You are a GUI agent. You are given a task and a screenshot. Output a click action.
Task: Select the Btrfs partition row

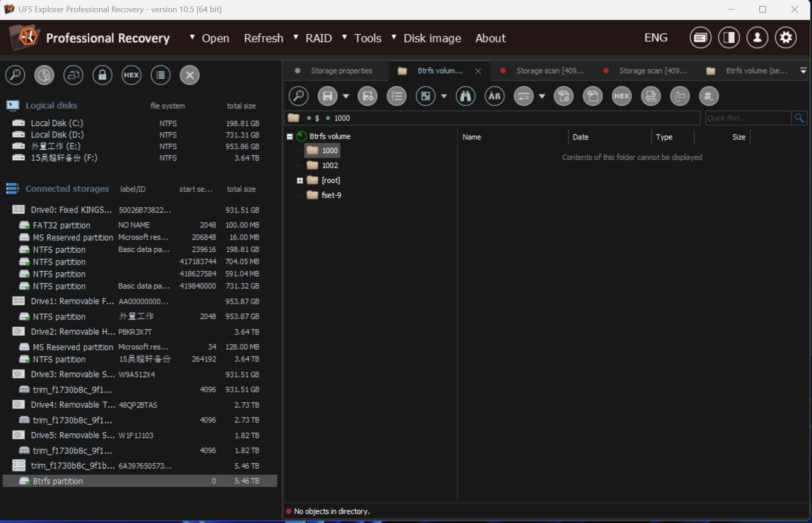coord(140,481)
